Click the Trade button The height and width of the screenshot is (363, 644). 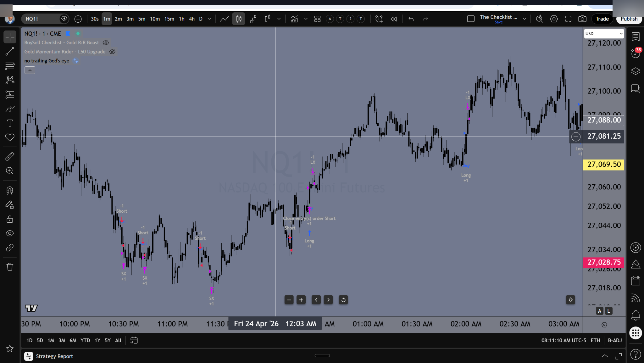pos(602,19)
